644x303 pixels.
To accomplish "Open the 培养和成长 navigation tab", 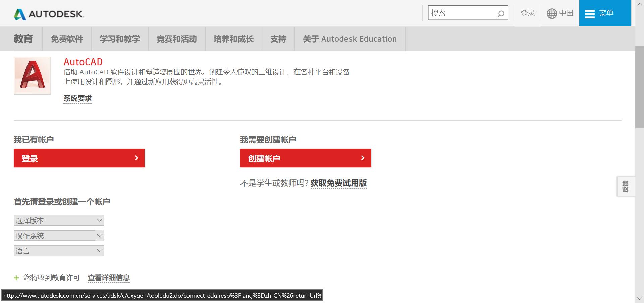I will coord(233,39).
